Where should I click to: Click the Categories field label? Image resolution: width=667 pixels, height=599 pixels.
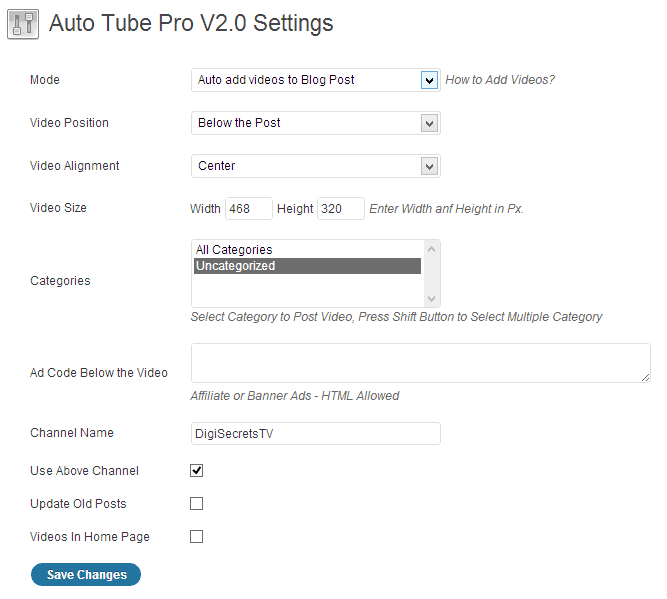[x=60, y=281]
